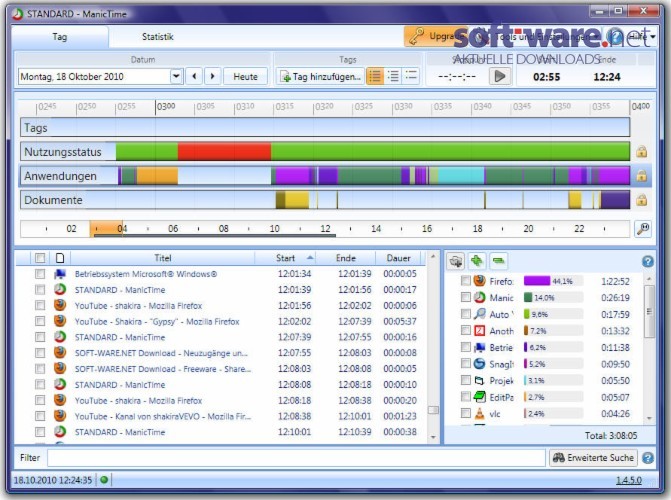Viewport: 671px width, 500px height.
Task: Start the stopwatch play button
Action: [x=500, y=77]
